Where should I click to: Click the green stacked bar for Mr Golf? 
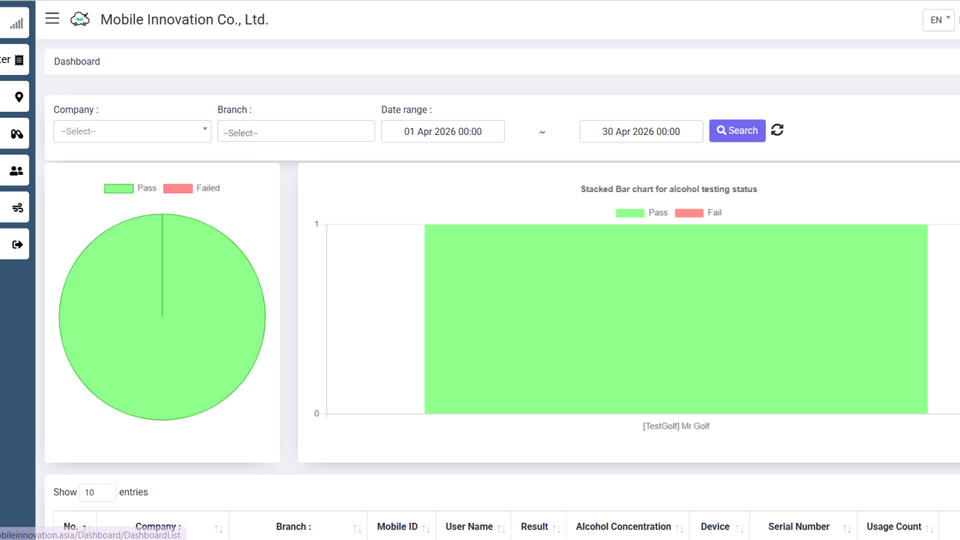676,318
